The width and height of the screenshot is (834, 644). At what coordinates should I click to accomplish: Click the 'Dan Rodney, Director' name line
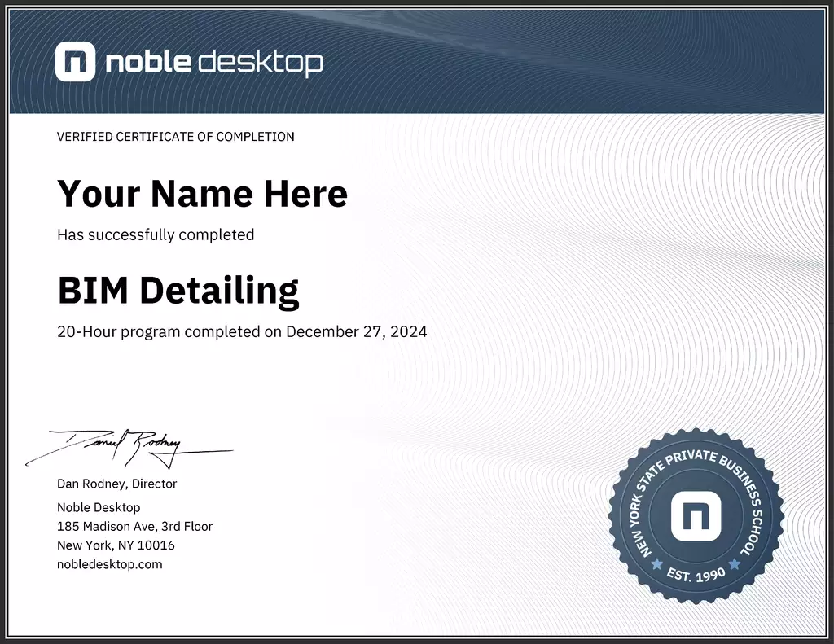point(116,484)
